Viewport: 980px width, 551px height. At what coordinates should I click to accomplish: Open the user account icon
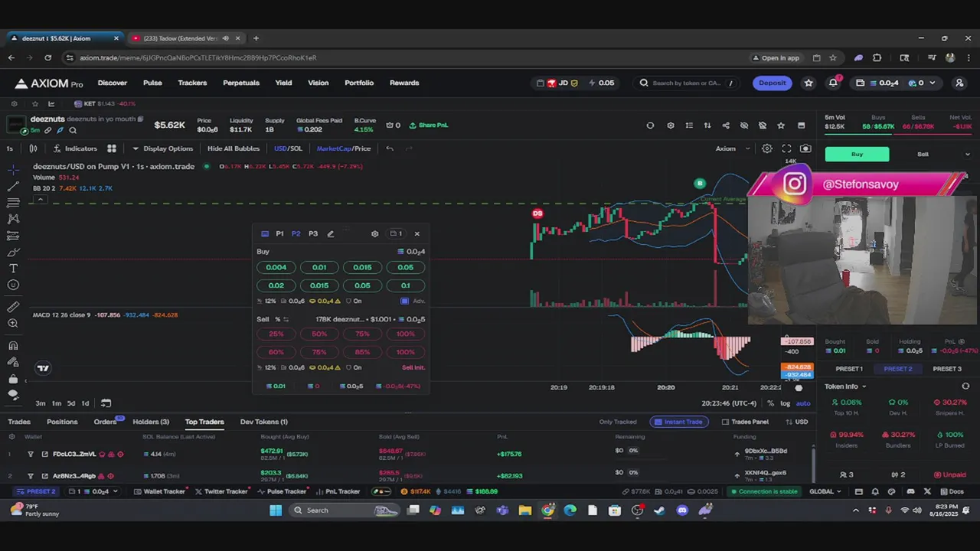pos(959,83)
